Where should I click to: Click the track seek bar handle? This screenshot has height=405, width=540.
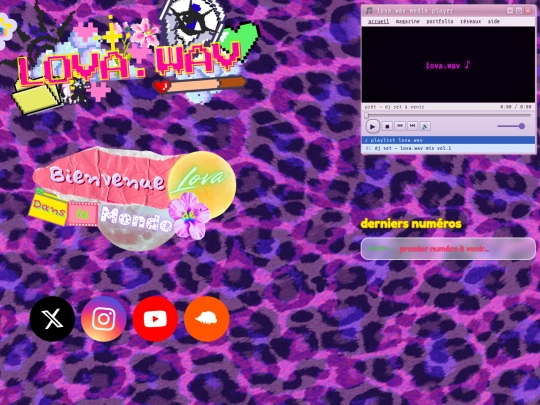pos(366,115)
